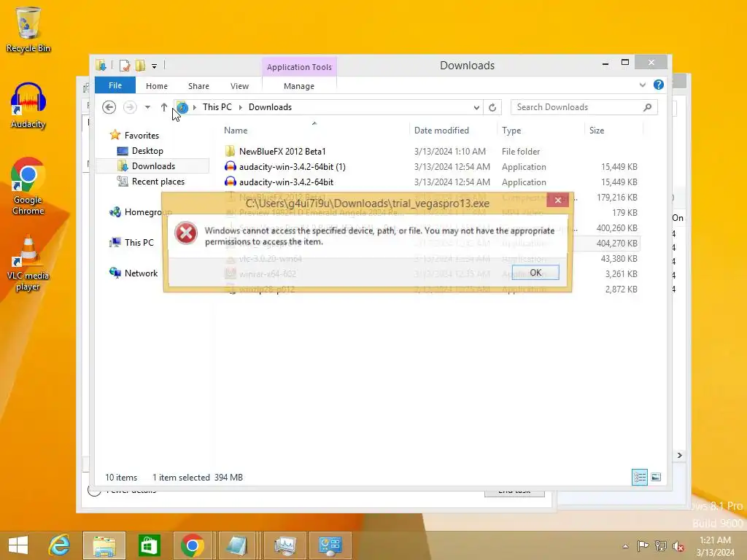This screenshot has height=560, width=747.
Task: Open the Recycle Bin desktop icon
Action: [28, 29]
